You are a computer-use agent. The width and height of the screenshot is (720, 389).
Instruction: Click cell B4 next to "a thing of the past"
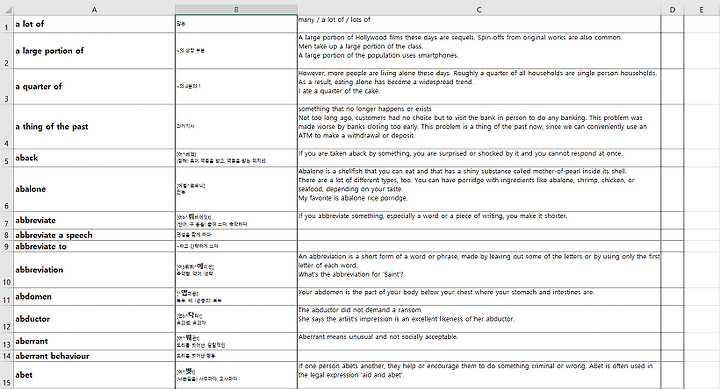236,127
